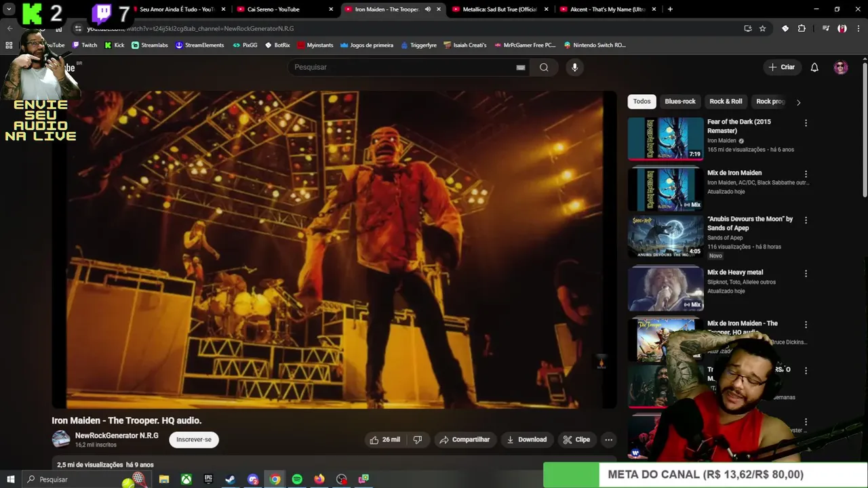The image size is (868, 488).
Task: Open Chrome extensions puzzle icon
Action: click(802, 28)
